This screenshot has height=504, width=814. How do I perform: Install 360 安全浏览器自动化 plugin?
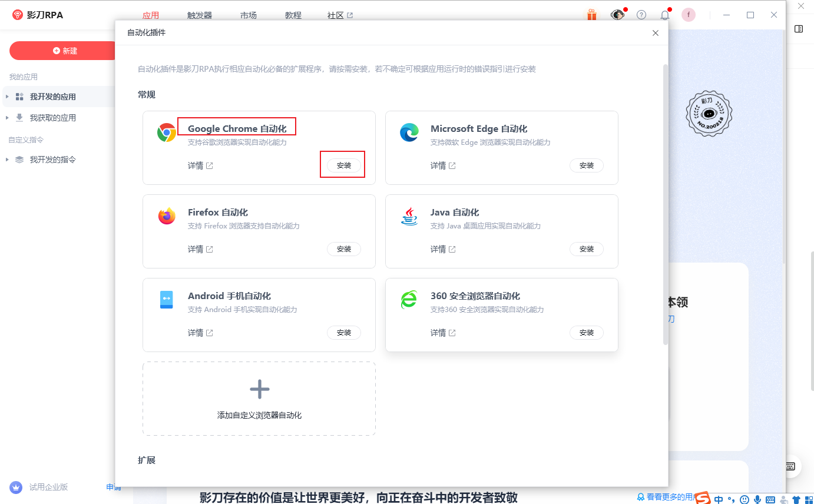coord(587,333)
